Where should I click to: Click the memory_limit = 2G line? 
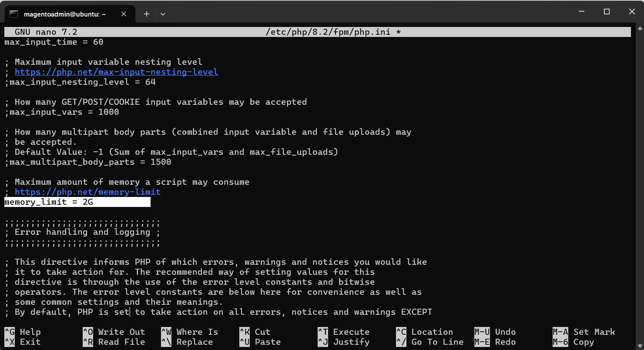49,202
